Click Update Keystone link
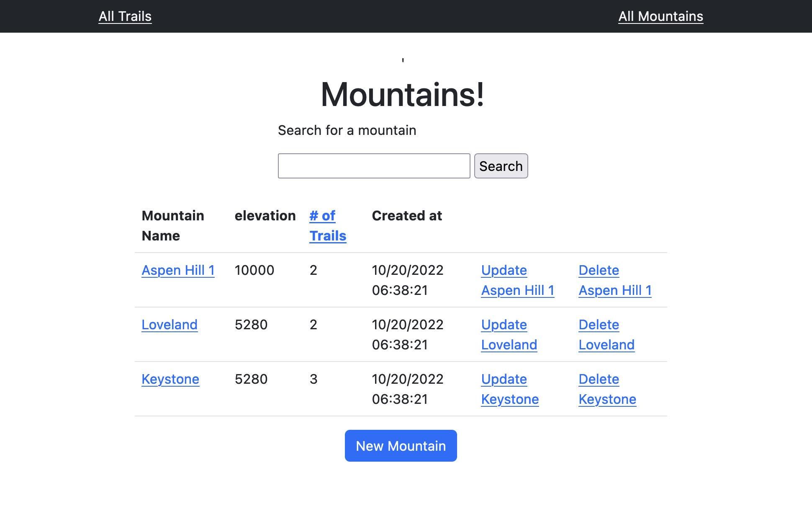Image resolution: width=812 pixels, height=527 pixels. click(509, 389)
